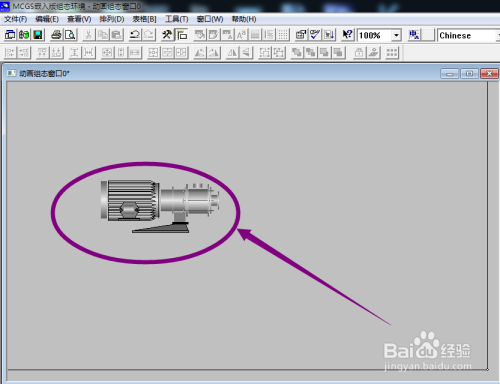Click the same height icon
Screen dimensions: 500x384
[121, 53]
